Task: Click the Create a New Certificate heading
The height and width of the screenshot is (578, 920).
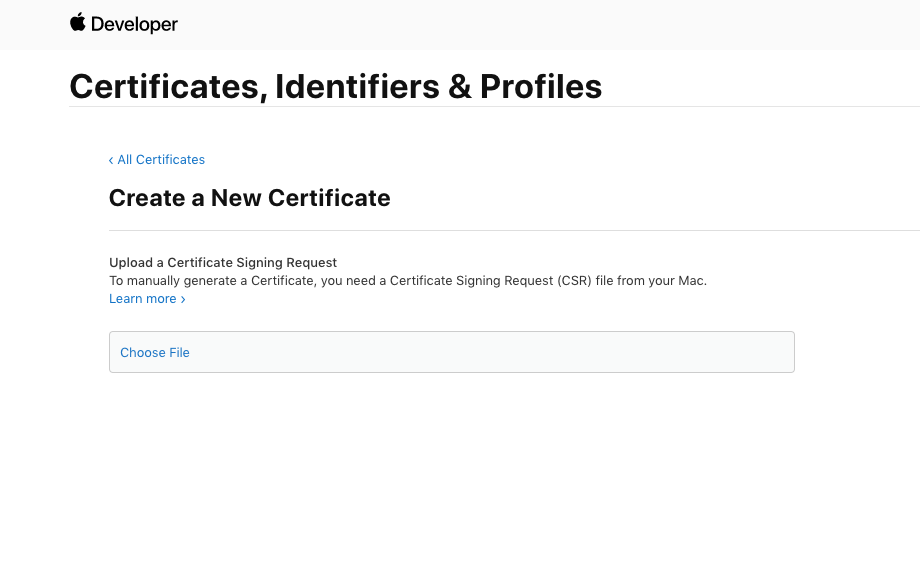Action: click(x=249, y=198)
